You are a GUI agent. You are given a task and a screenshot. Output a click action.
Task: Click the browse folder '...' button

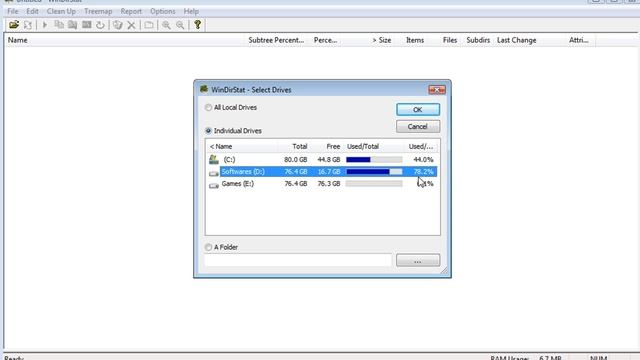418,260
